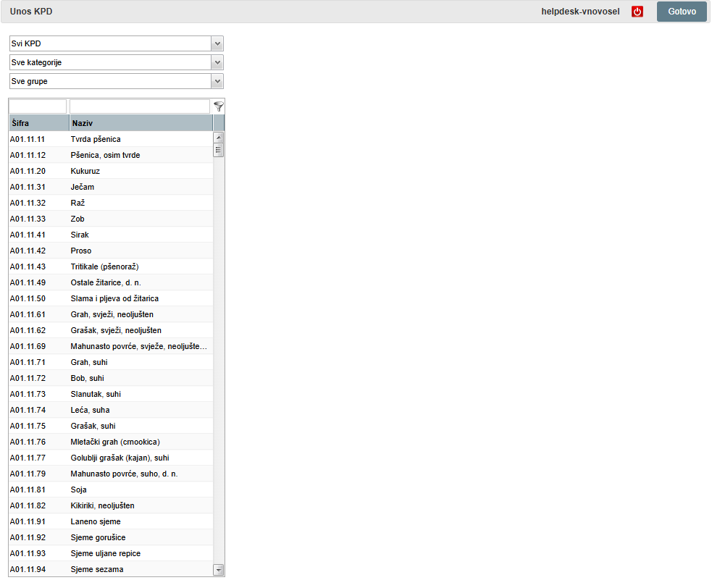
Task: Choose the Tritikale (pšenoraž) entry
Action: [x=110, y=266]
